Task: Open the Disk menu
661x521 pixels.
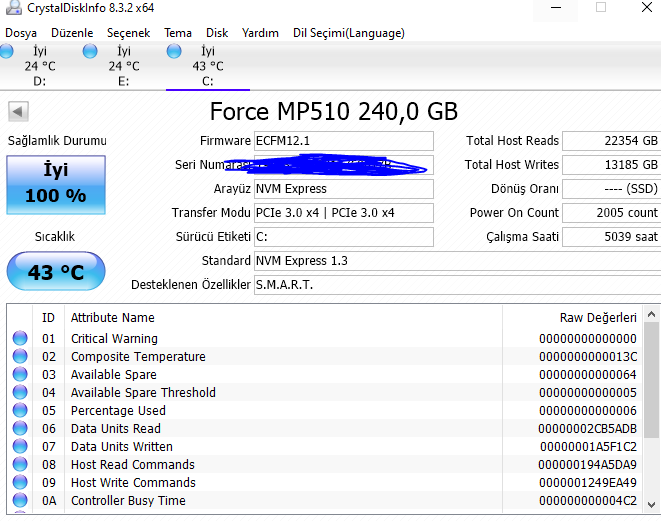Action: tap(217, 33)
